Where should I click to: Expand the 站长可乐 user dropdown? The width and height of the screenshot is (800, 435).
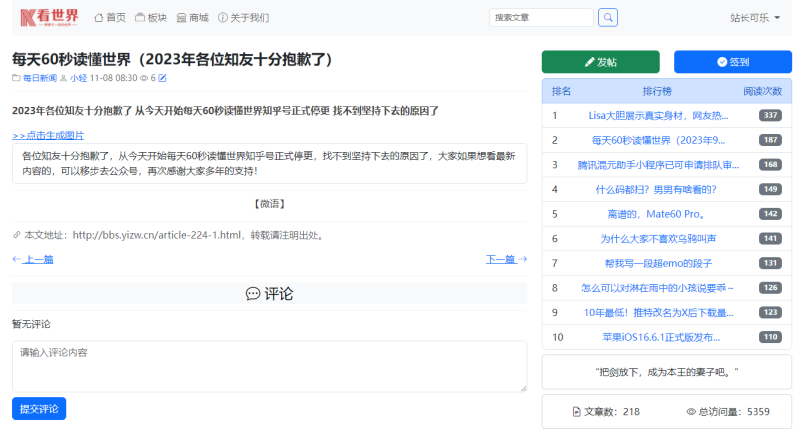755,18
